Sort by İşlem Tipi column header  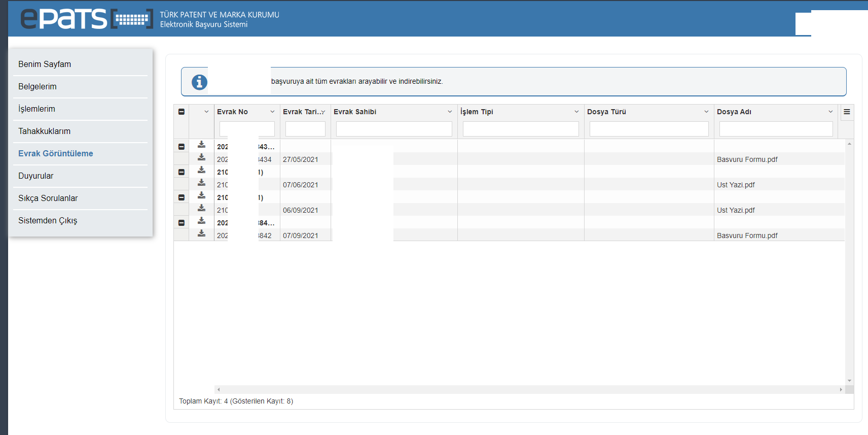477,112
